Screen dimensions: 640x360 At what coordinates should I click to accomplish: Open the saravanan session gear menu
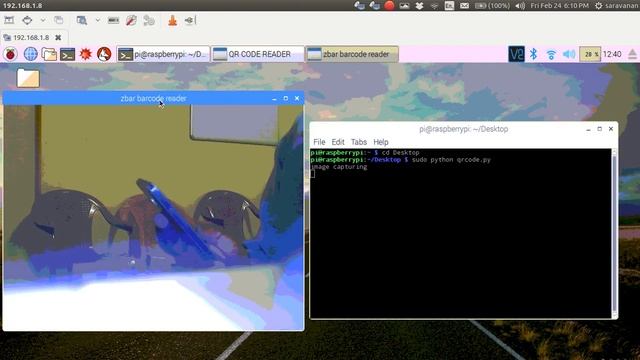tap(616, 5)
